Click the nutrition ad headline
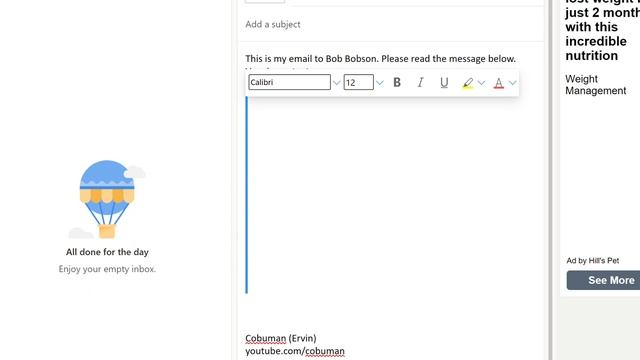Image resolution: width=640 pixels, height=360 pixels. tap(602, 31)
